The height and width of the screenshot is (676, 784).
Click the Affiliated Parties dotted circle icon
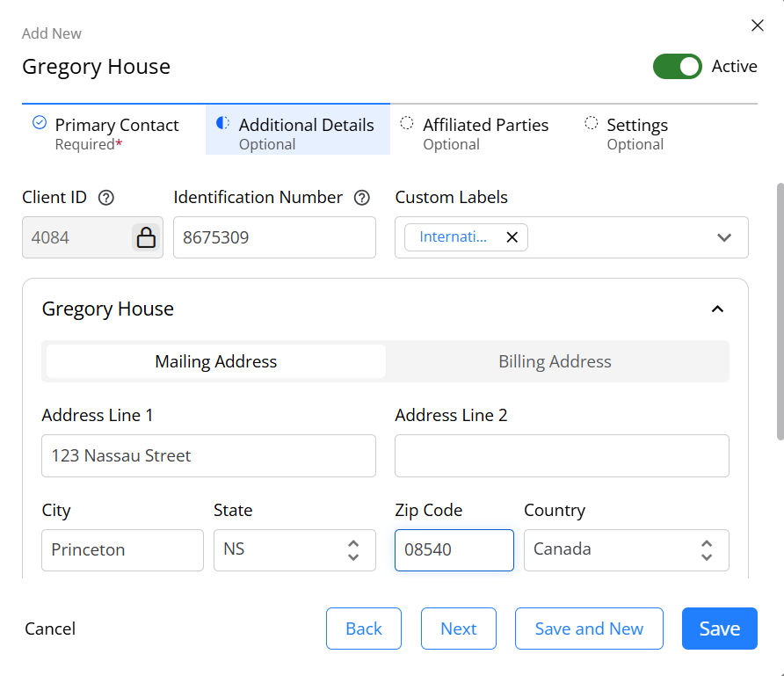point(407,123)
